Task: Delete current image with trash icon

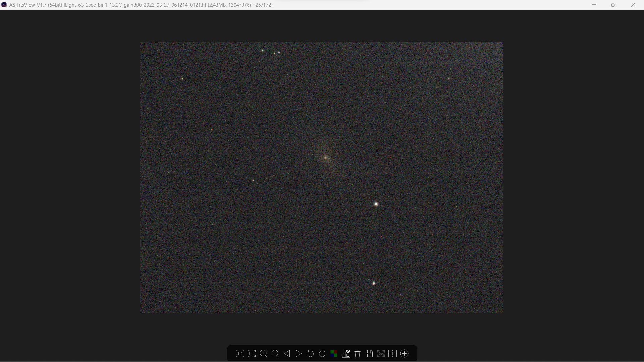Action: point(358,354)
